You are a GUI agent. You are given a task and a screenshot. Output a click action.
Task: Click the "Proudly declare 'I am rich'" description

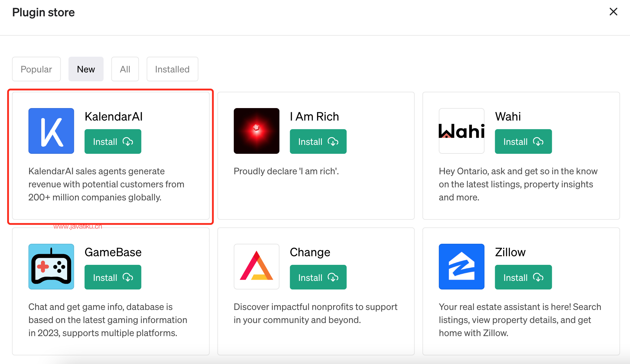click(x=286, y=171)
